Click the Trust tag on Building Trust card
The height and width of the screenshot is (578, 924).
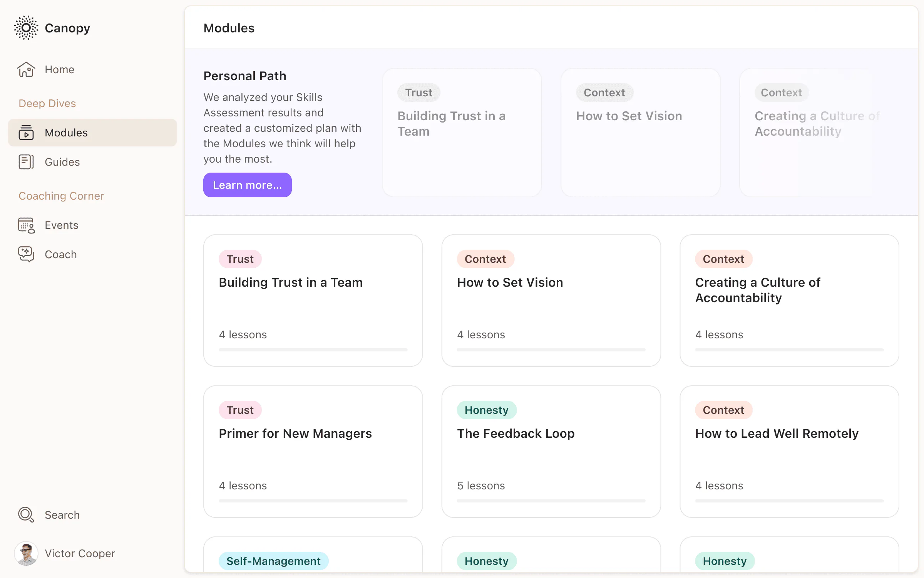pos(239,259)
